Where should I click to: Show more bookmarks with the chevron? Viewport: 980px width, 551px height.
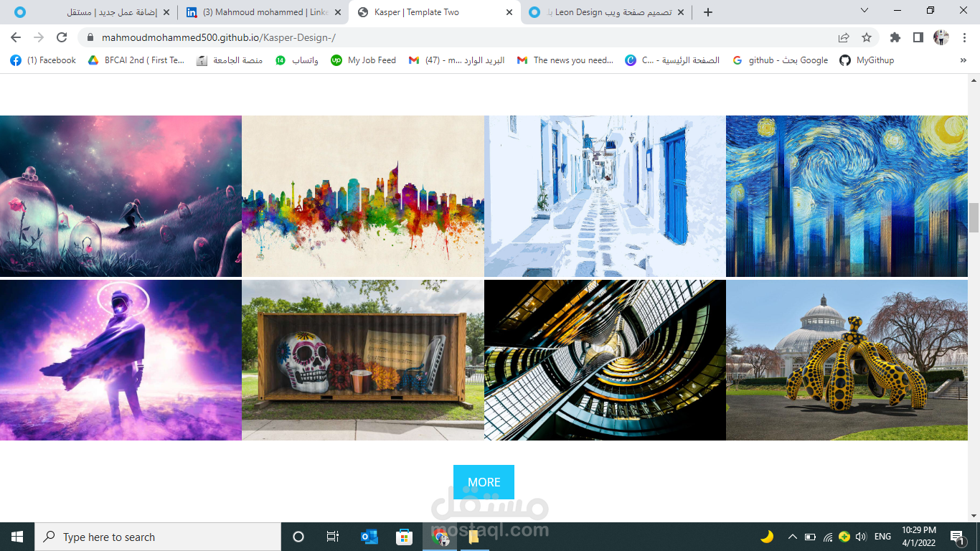tap(963, 60)
